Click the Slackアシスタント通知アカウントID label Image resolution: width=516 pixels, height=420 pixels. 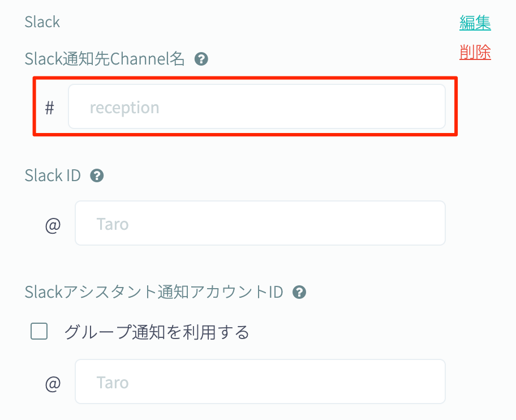[154, 292]
